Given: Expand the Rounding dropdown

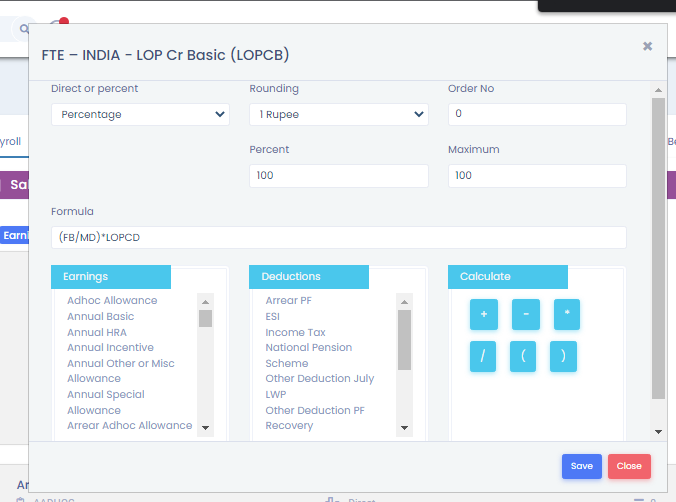Looking at the screenshot, I should pyautogui.click(x=338, y=115).
